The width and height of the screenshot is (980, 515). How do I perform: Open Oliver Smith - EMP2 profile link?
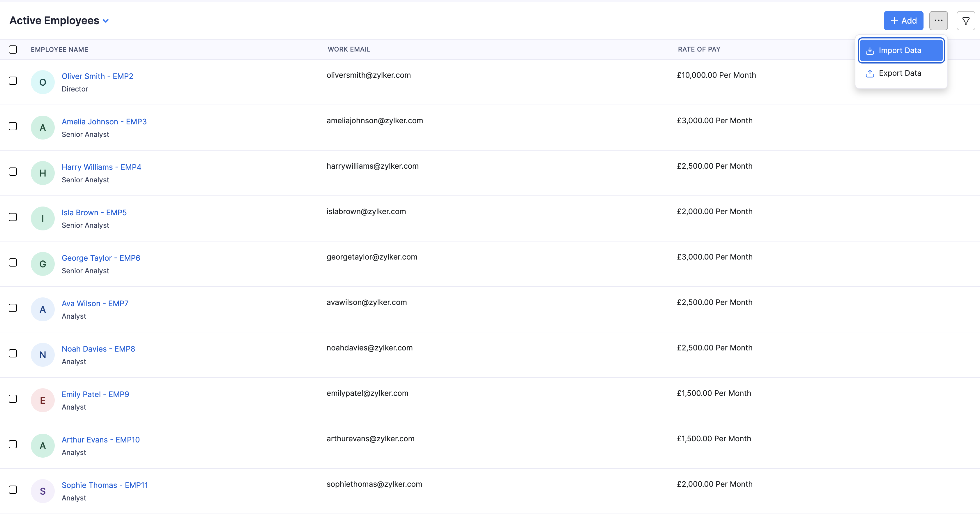pyautogui.click(x=98, y=76)
